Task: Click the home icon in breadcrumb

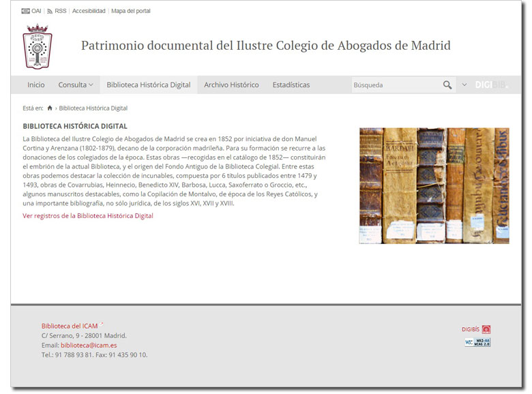Action: point(50,108)
